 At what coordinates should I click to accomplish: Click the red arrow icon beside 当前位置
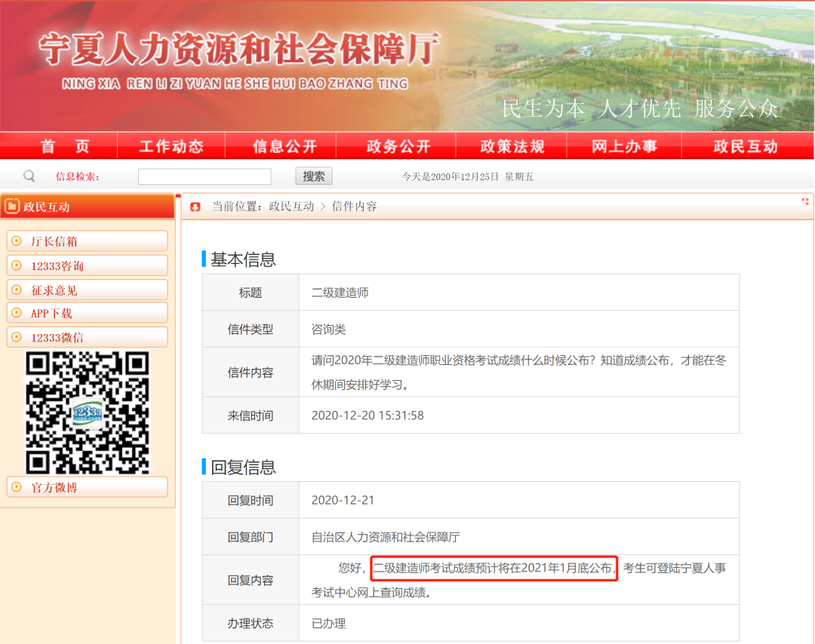[195, 207]
